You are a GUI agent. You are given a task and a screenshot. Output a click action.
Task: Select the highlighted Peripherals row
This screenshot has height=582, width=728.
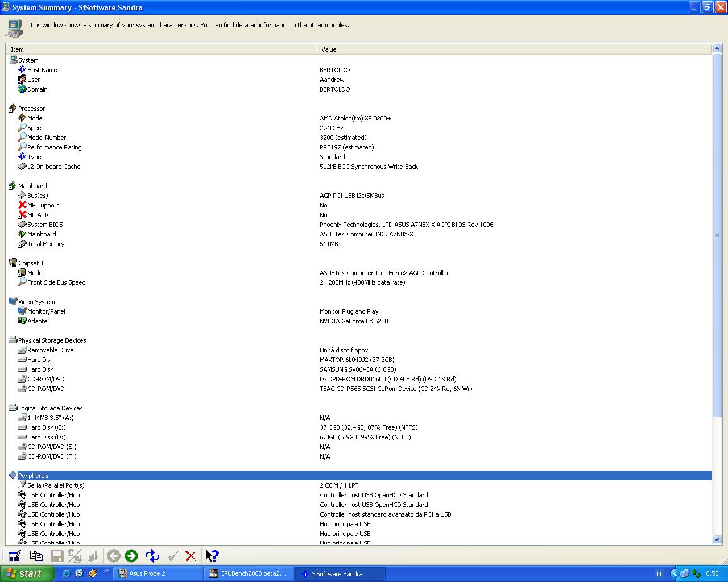pyautogui.click(x=365, y=475)
